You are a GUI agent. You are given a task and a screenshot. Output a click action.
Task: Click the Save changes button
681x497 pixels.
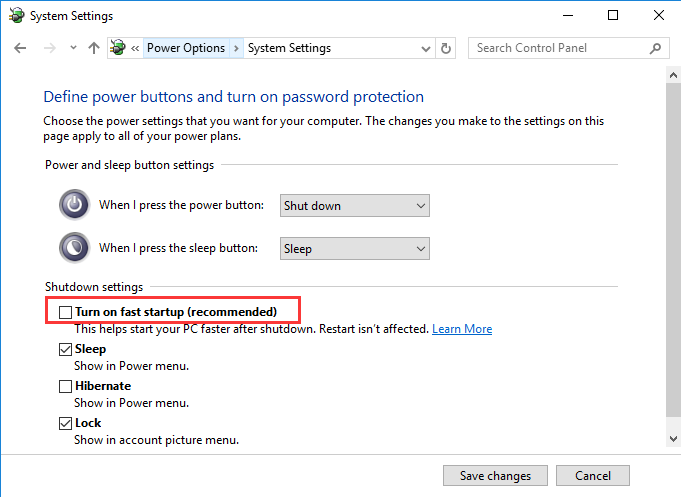click(x=495, y=475)
